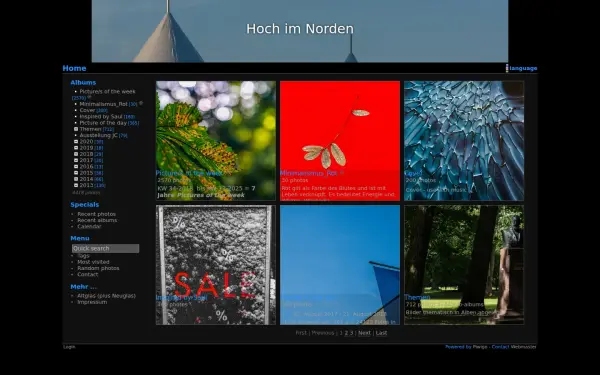Screen dimensions: 600x375
Task: Open Contact in the sidebar menu
Action: pyautogui.click(x=88, y=274)
